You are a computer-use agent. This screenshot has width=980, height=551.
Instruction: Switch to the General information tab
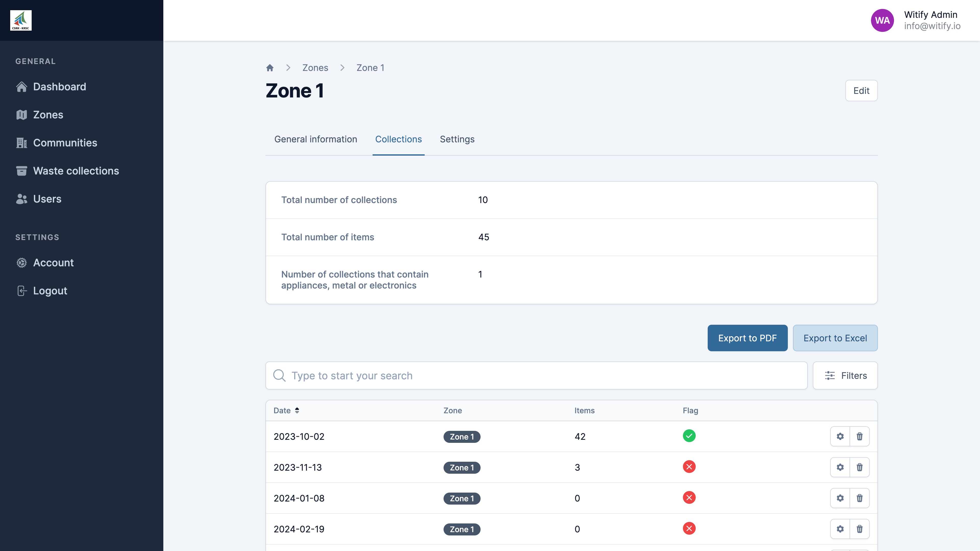315,139
